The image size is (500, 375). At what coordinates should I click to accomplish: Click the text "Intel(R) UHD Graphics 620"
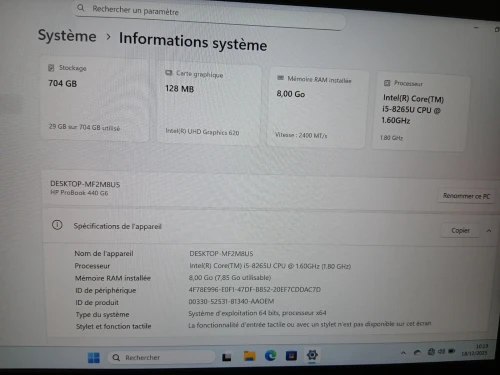(x=202, y=132)
